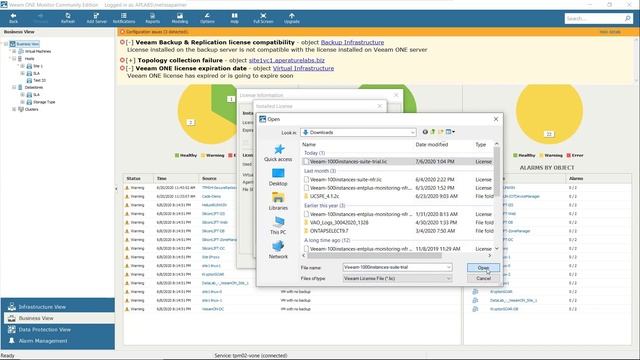This screenshot has height=360, width=640.
Task: Click the horizontal scrollbar in file list
Action: (374, 256)
